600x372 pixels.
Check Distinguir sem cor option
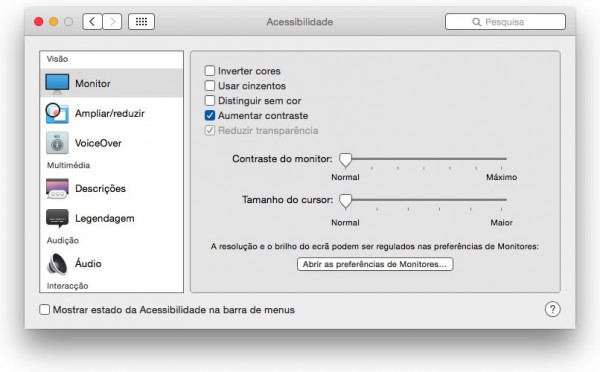click(210, 101)
